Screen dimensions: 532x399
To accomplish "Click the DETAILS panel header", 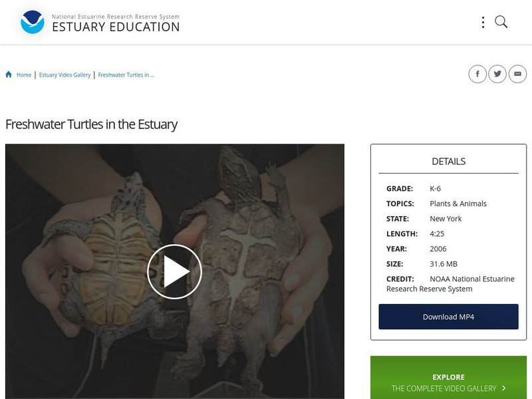I will click(448, 160).
